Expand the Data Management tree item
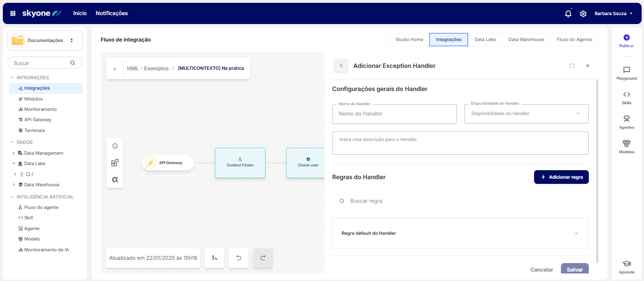Viewport: 644px width, 281px height. (14, 153)
